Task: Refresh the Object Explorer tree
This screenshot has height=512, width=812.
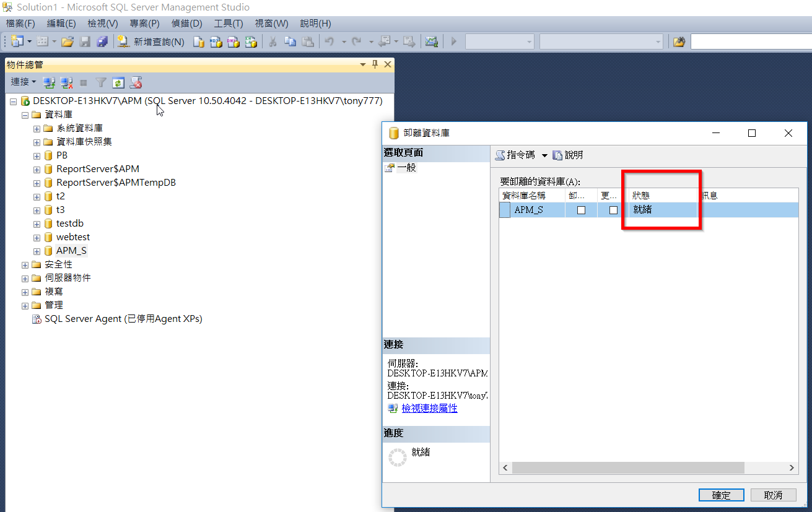Action: pyautogui.click(x=118, y=82)
